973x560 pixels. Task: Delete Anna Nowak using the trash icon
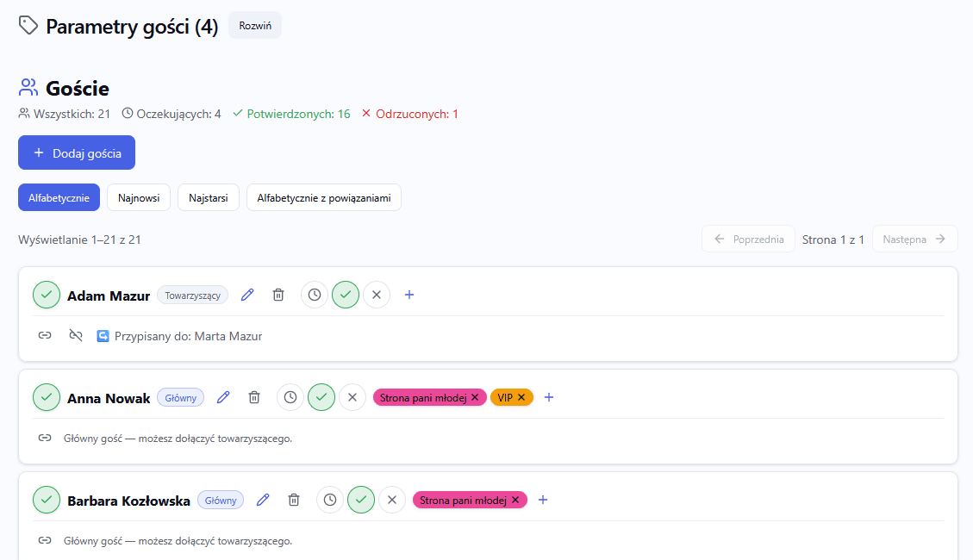254,397
